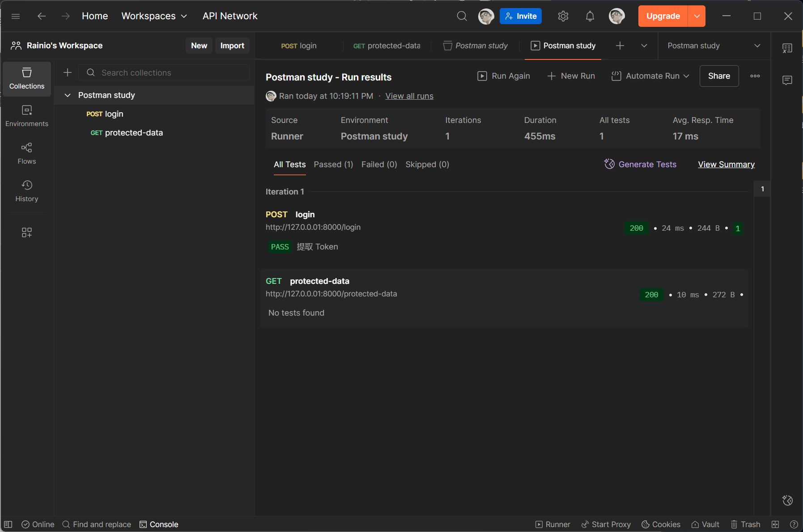Click the Online status indicator
Image resolution: width=803 pixels, height=532 pixels.
38,524
